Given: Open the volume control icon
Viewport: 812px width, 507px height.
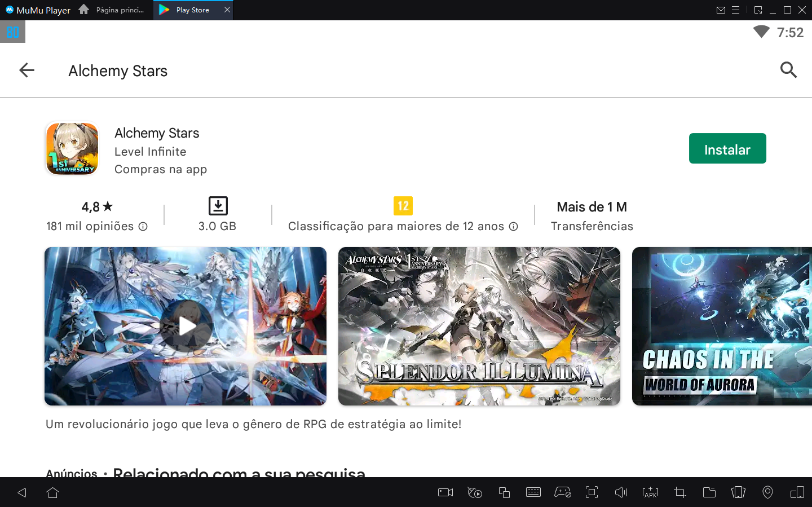Looking at the screenshot, I should coord(621,492).
